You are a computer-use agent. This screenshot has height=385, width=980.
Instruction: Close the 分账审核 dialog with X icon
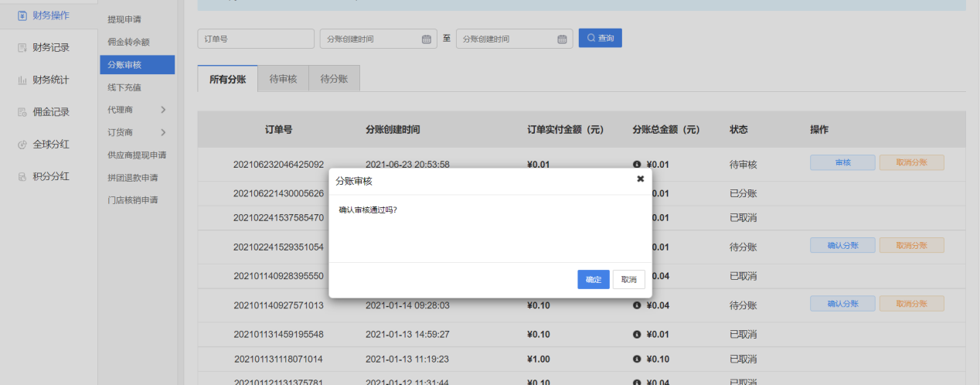point(640,179)
